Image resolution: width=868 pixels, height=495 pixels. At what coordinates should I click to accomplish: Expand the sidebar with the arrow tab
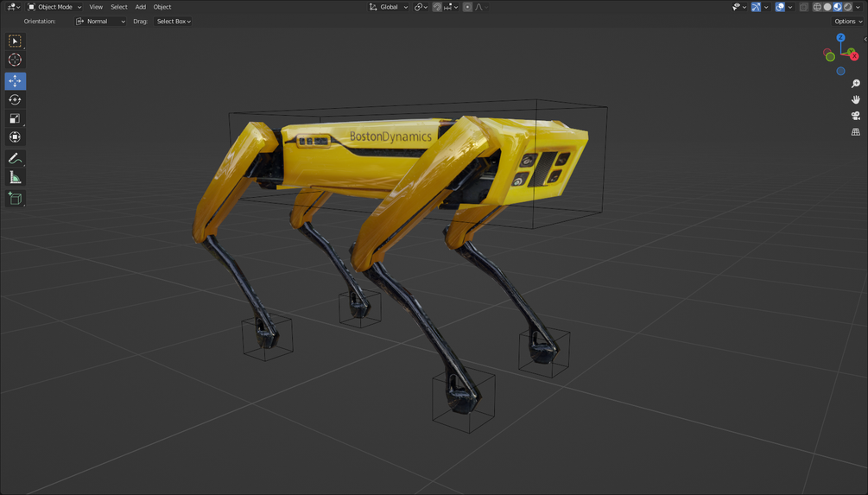(865, 40)
